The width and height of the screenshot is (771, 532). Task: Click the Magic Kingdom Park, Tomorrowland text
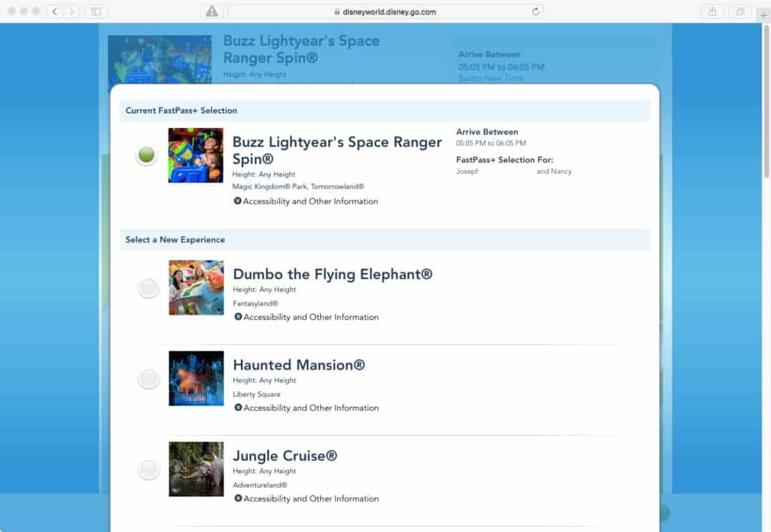click(x=298, y=186)
